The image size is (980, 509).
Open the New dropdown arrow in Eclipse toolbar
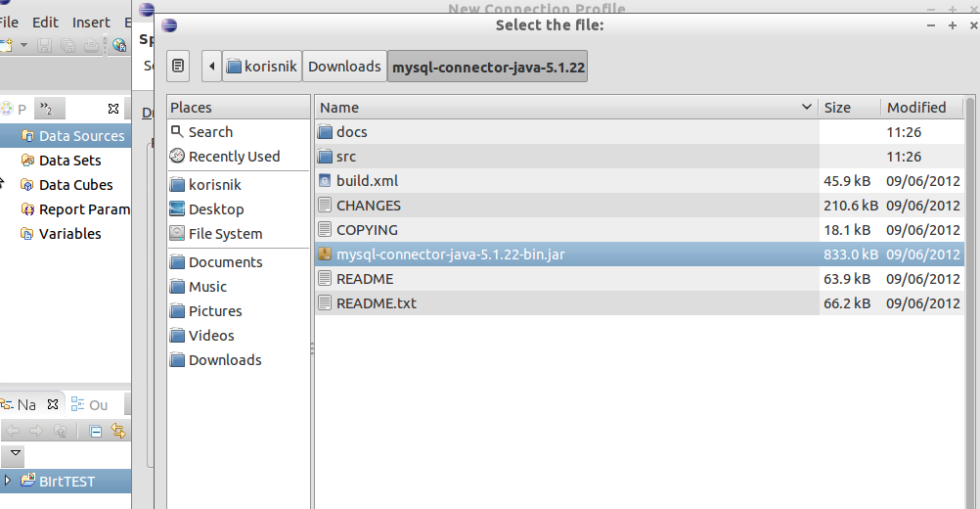coord(23,45)
